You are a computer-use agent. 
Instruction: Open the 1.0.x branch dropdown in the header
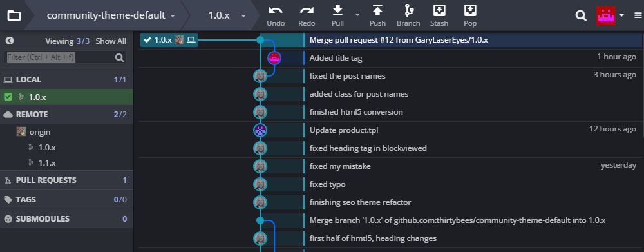tap(227, 15)
